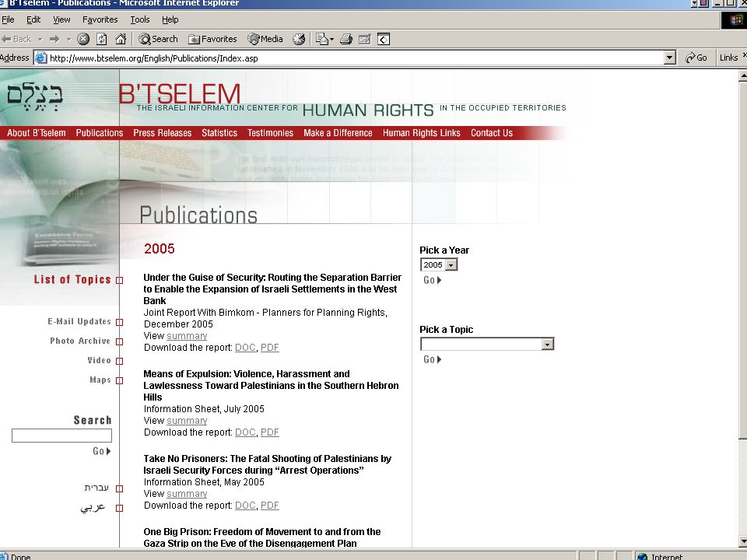Click Go under the sidebar search box
Screen dimensions: 747x560
(101, 451)
